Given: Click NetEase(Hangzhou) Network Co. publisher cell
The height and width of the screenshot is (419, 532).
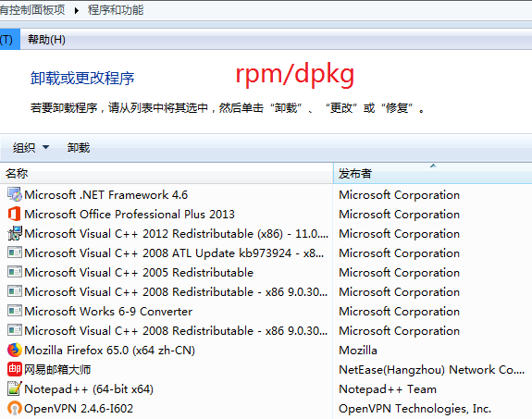Looking at the screenshot, I should [431, 369].
